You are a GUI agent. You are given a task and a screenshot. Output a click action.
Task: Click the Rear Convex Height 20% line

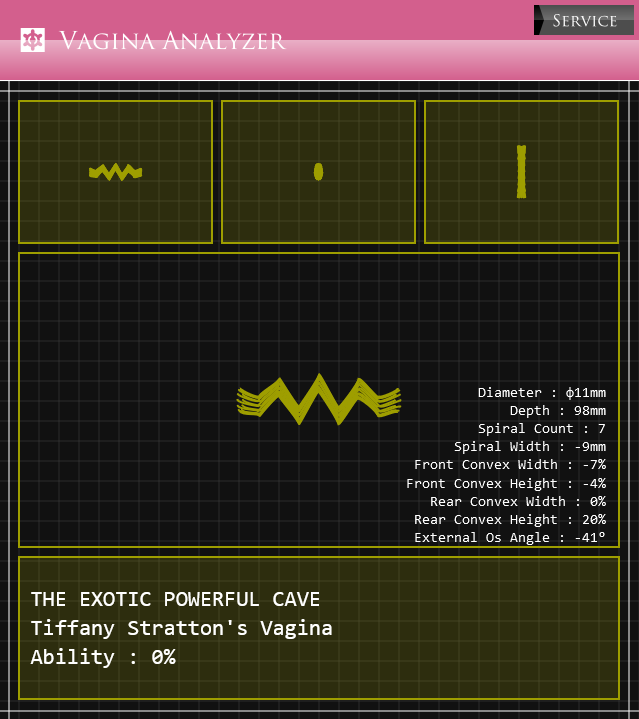[509, 520]
